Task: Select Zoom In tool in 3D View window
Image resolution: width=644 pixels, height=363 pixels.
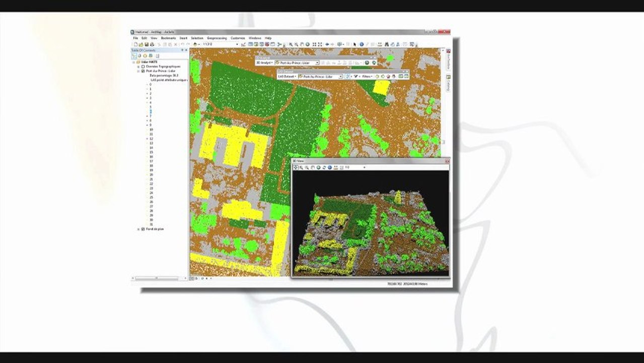Action: 301,167
